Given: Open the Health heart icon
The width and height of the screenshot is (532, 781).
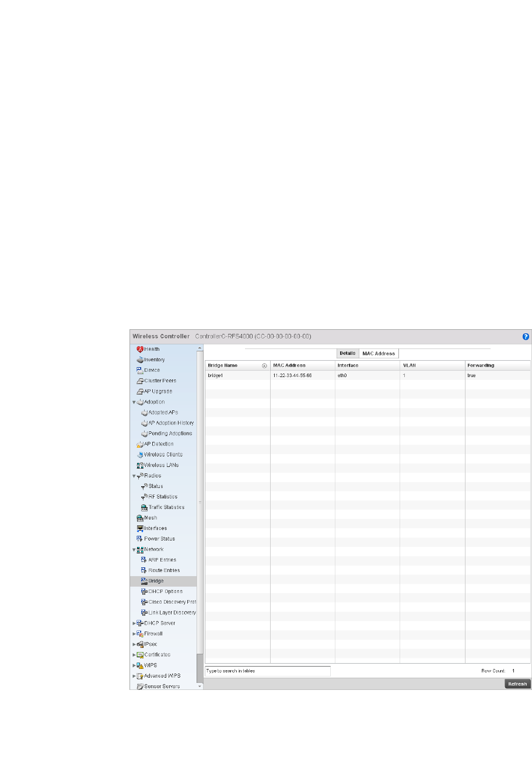Looking at the screenshot, I should point(140,349).
